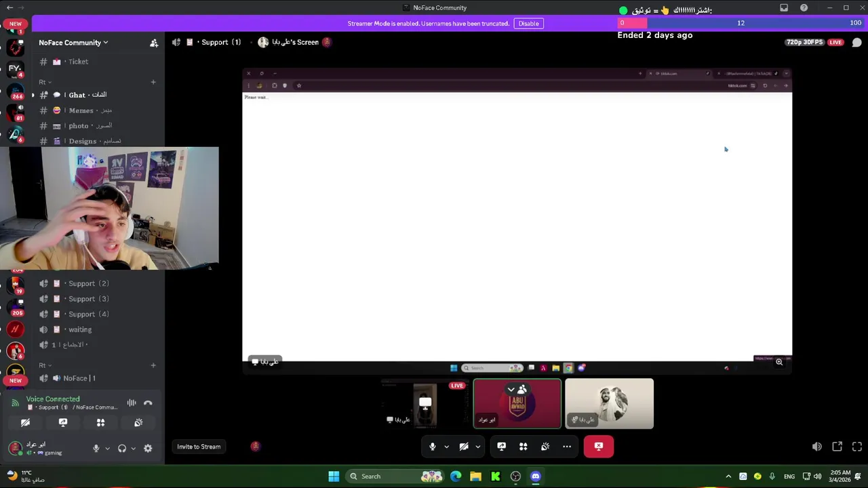The height and width of the screenshot is (488, 868).
Task: Open the NoFace Community server dropdown
Action: 73,43
